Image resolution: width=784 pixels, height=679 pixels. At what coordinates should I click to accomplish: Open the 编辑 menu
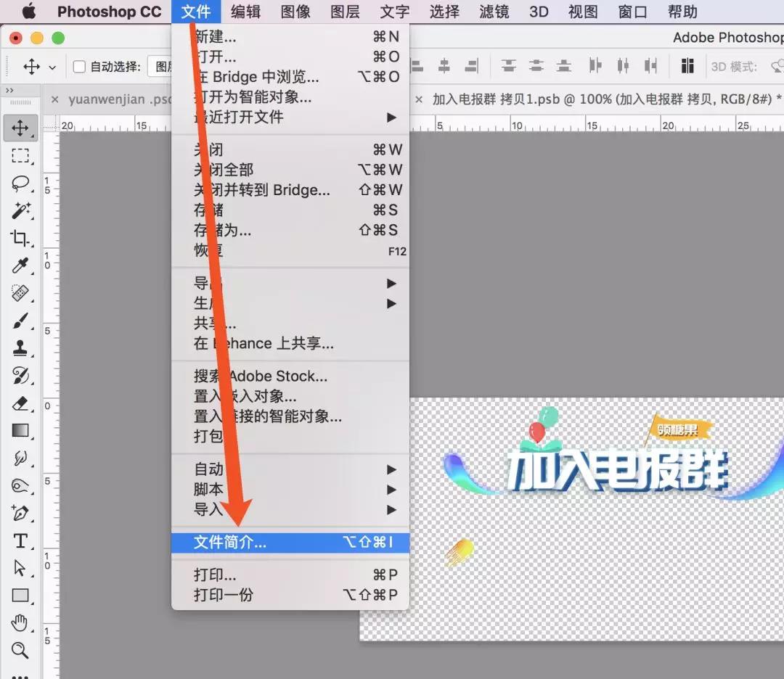[245, 12]
